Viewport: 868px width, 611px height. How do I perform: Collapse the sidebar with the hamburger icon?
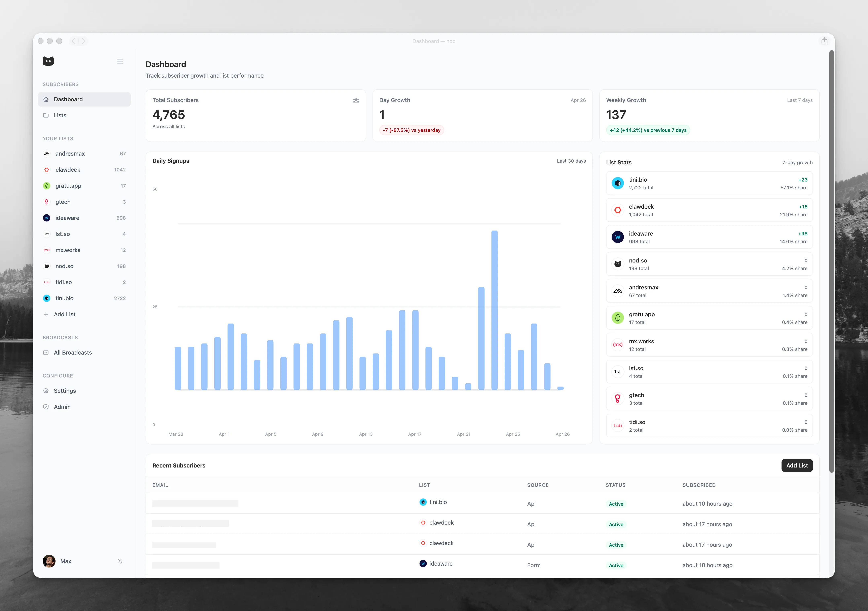[120, 61]
